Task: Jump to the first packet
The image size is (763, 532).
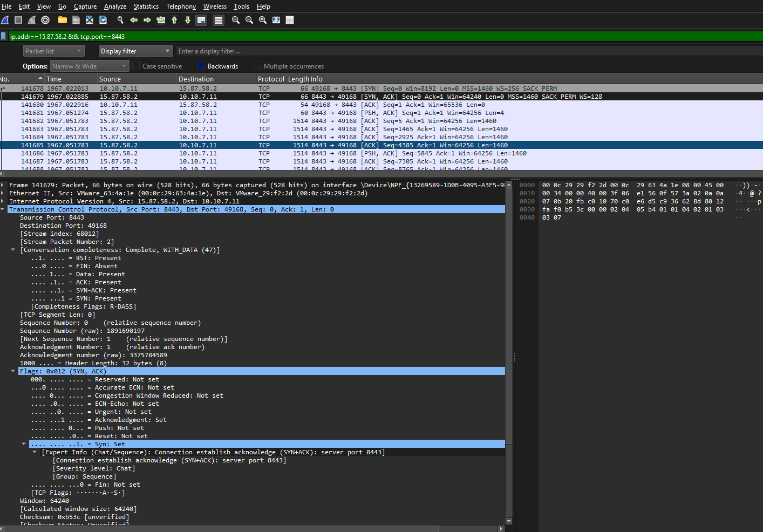Action: pos(174,20)
